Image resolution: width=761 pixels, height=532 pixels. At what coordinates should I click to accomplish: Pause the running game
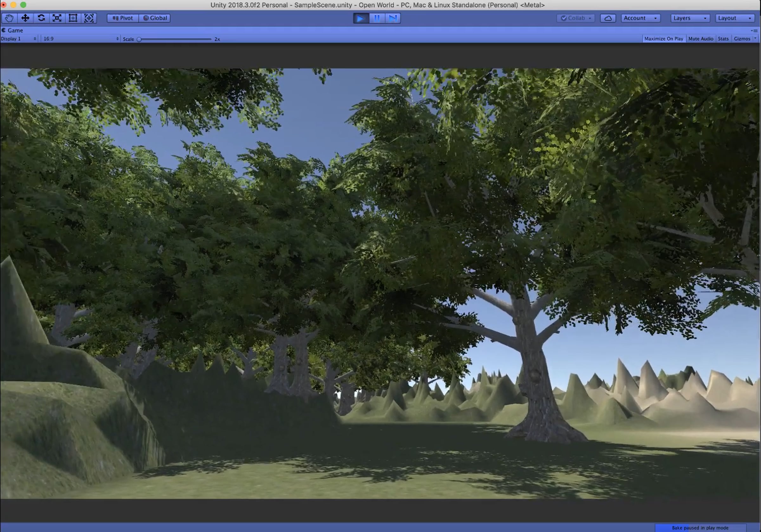377,18
